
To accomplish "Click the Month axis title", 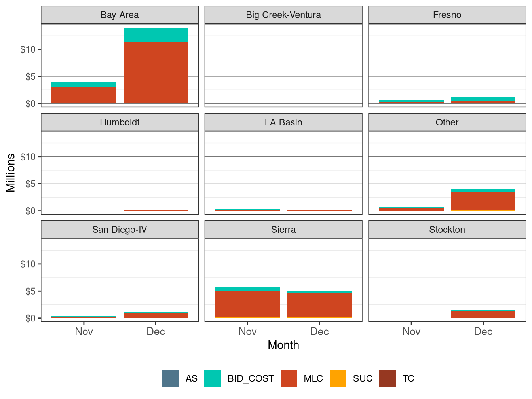I will [283, 345].
